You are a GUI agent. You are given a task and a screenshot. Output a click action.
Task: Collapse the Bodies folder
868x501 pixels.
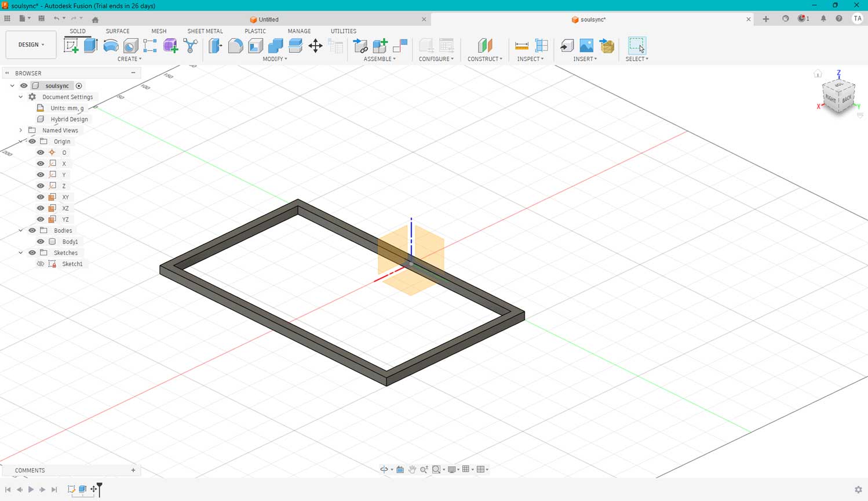[21, 230]
